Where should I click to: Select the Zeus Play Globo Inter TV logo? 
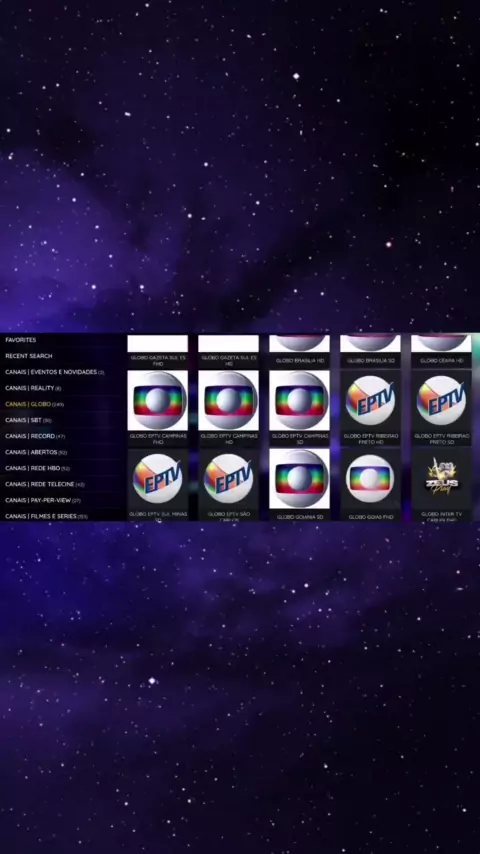[441, 479]
